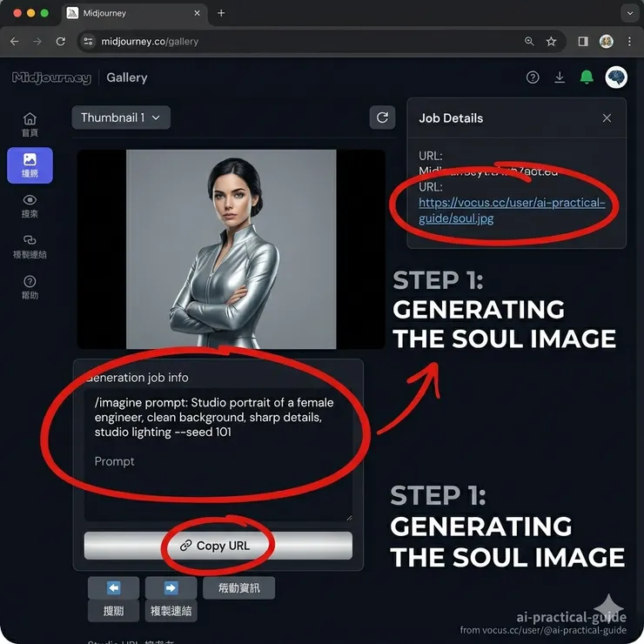Screen dimensions: 644x644
Task: Click the Job Details heading
Action: [x=451, y=118]
